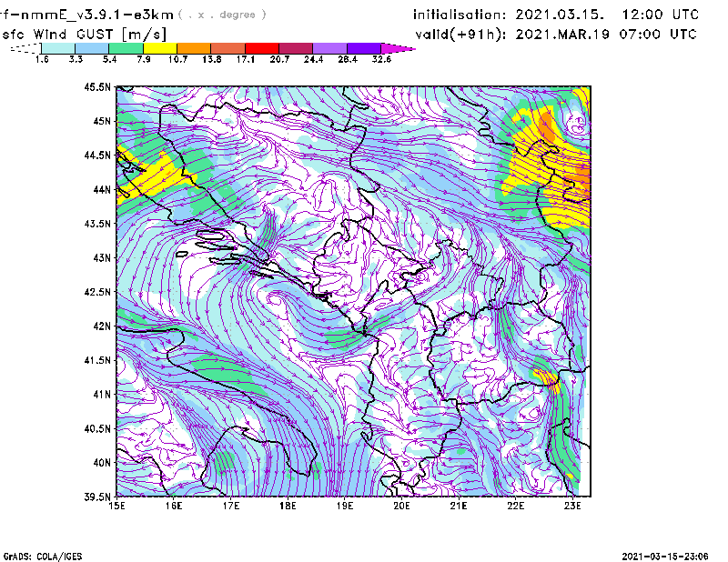728x562 pixels.
Task: Click the crimson 20.7–24.4 legend swatch
Action: coord(296,48)
